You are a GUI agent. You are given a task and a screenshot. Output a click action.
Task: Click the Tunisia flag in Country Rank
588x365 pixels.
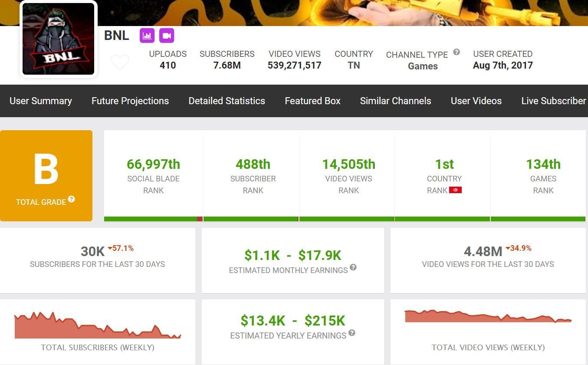455,190
